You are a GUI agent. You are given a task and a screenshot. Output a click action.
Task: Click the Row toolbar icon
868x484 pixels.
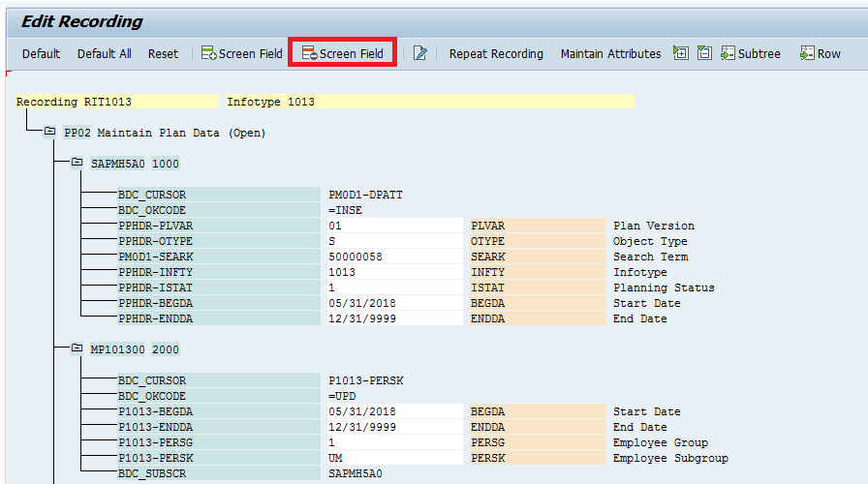click(x=807, y=53)
